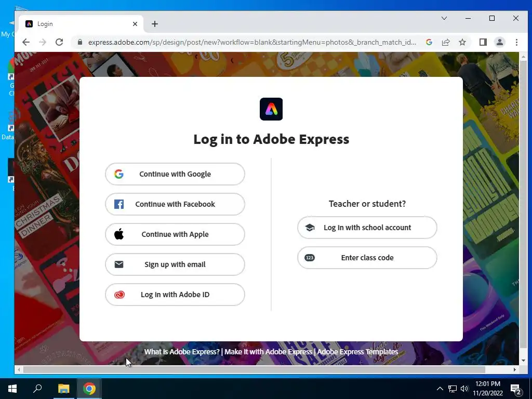
Task: Minimize the Chrome window
Action: (x=468, y=18)
